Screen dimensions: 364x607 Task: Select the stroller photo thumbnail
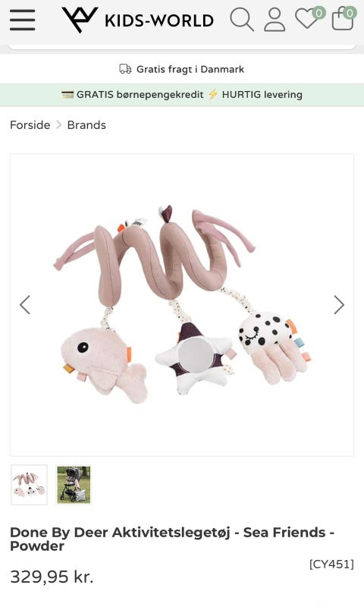[74, 485]
